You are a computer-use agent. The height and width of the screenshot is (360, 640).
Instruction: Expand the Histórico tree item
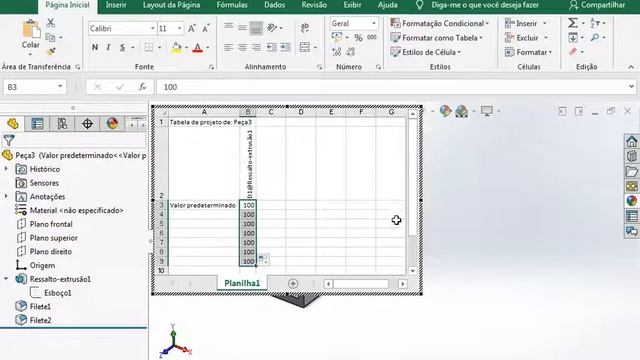(6, 169)
